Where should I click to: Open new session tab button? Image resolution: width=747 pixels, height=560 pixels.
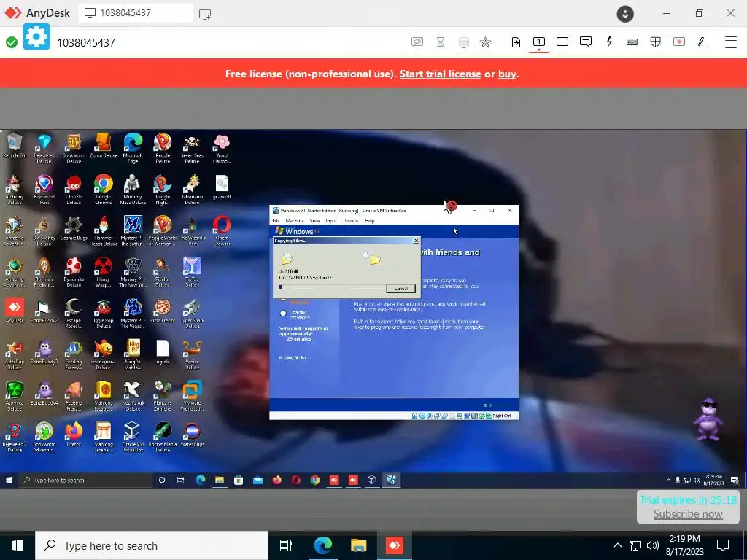click(205, 14)
